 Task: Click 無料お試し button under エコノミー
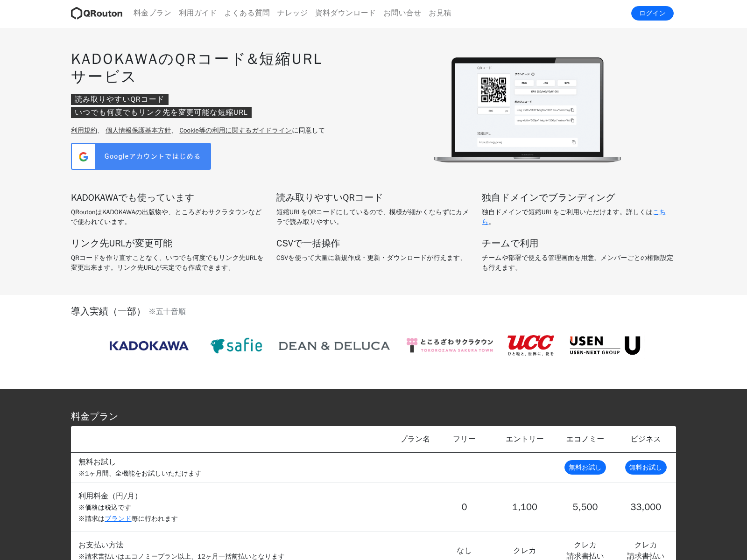(x=585, y=467)
